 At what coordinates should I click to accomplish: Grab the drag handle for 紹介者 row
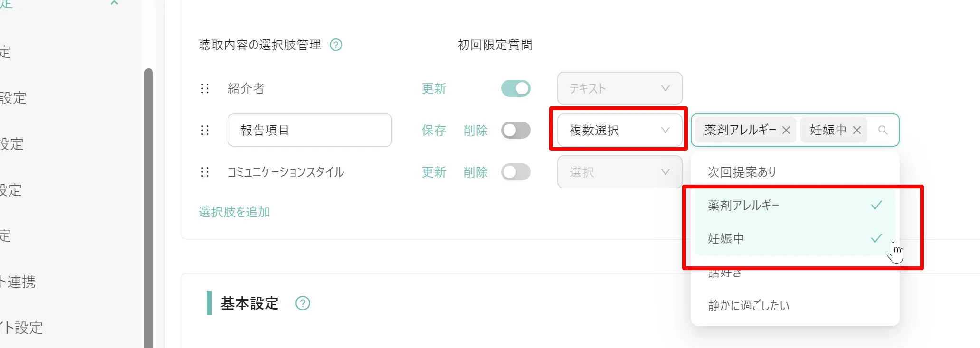coord(205,88)
